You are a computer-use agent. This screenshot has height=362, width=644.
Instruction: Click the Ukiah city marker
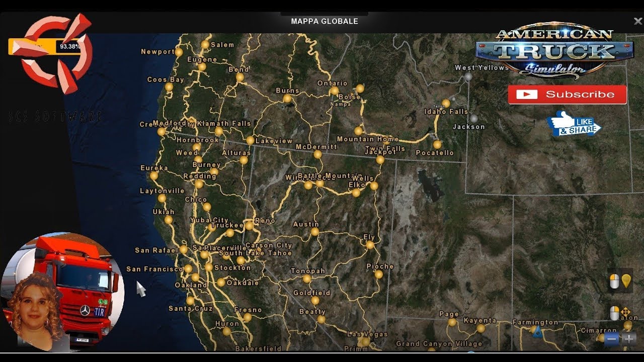[169, 220]
